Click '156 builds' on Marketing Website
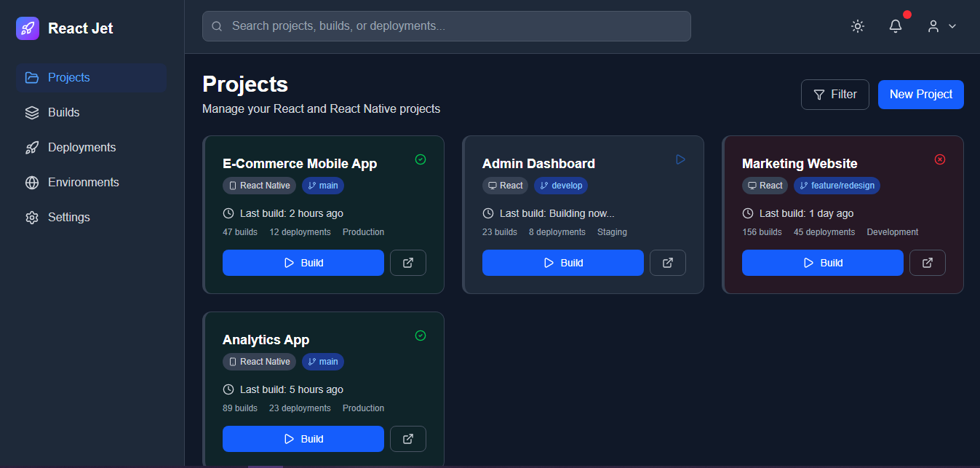 (x=762, y=232)
